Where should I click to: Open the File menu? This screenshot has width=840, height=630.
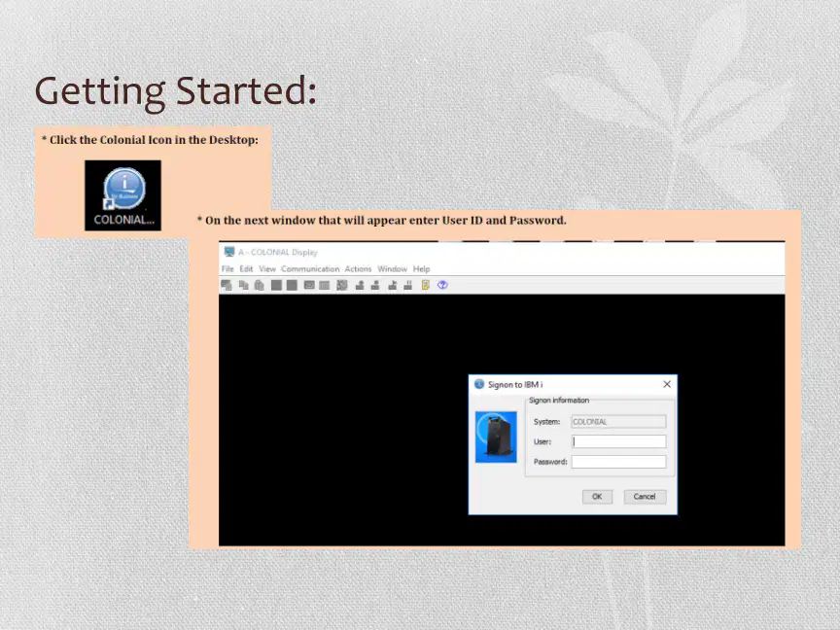pos(227,269)
